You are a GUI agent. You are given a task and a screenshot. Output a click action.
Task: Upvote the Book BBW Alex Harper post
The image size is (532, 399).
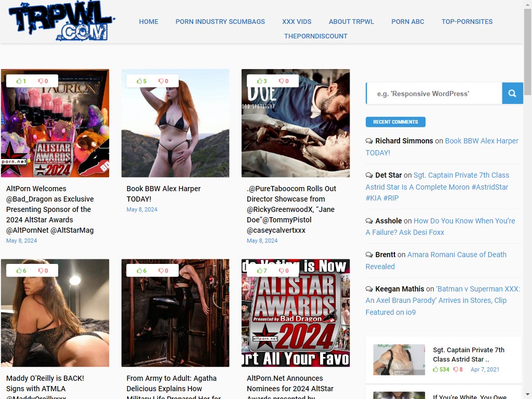[141, 81]
